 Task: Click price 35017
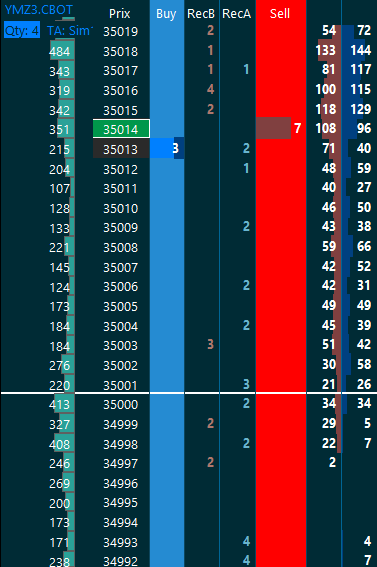point(120,70)
